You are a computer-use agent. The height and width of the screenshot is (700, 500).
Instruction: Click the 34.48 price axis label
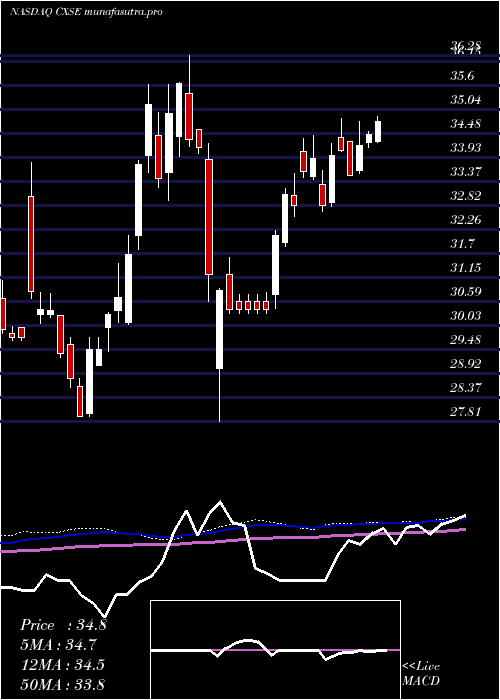coord(466,124)
